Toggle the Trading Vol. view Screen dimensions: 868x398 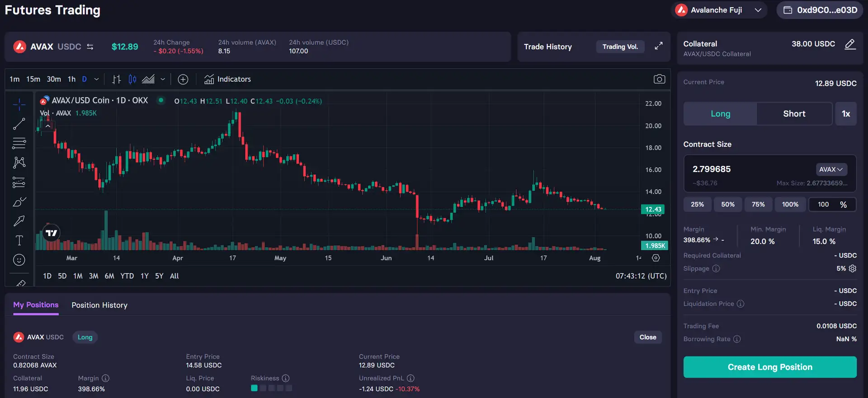pos(620,47)
